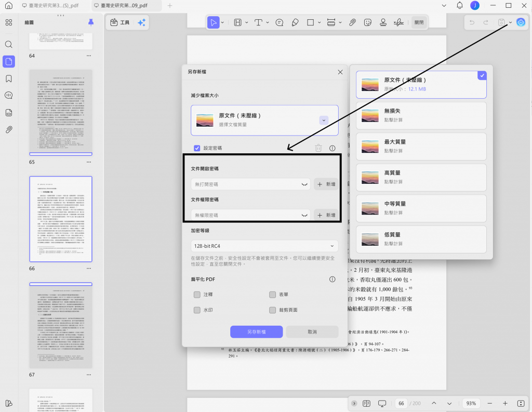Viewport: 532px width, 412px height.
Task: Check the 裁剪頁面 flatten checkbox
Action: (272, 310)
